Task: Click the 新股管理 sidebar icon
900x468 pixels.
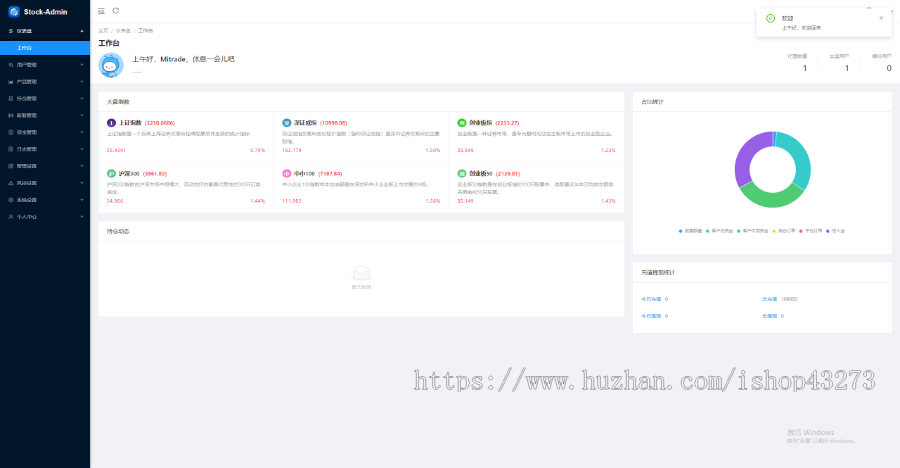Action: (x=11, y=115)
